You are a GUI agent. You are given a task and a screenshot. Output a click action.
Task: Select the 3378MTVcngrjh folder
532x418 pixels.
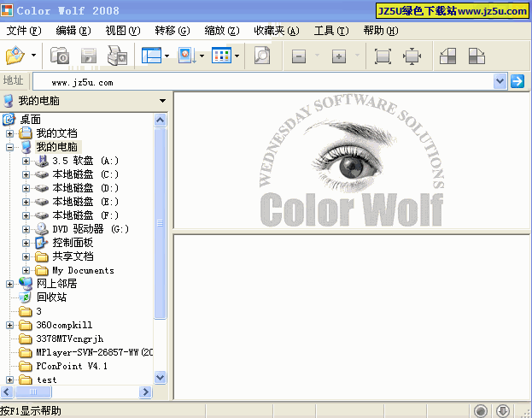(x=70, y=339)
